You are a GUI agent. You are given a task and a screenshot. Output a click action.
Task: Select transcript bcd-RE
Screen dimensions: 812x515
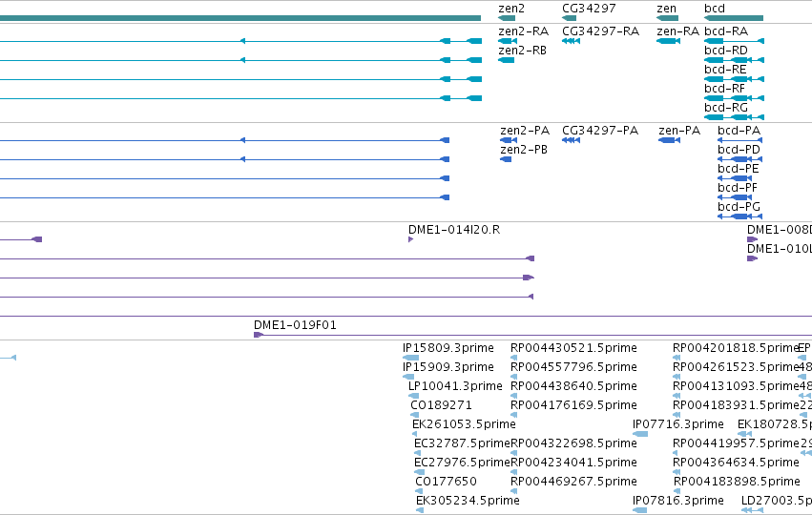click(725, 70)
